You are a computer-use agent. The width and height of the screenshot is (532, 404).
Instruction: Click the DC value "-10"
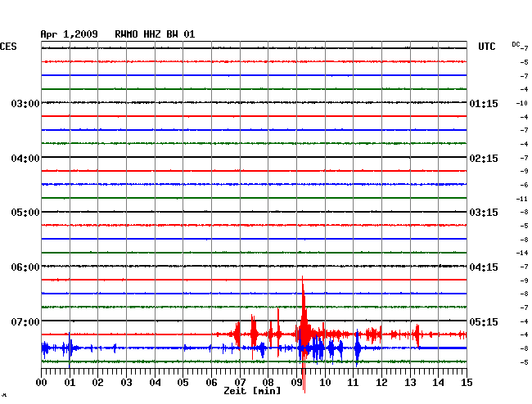pos(522,103)
